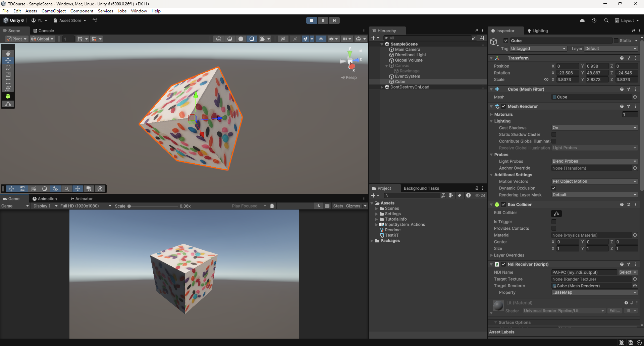Expand the DontDestroyOnLoad hierarchy item

[x=382, y=87]
